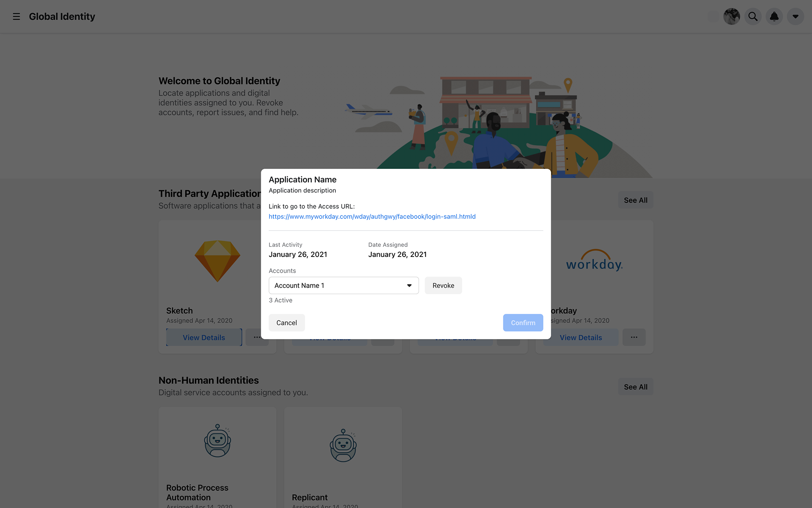Screen dimensions: 812x508
Task: See All third party applications
Action: (x=636, y=200)
